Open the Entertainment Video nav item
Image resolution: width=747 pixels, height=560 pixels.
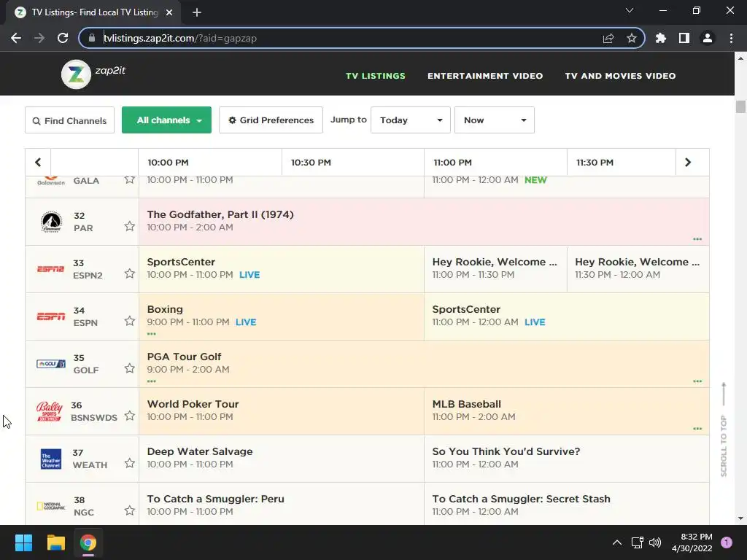point(485,76)
